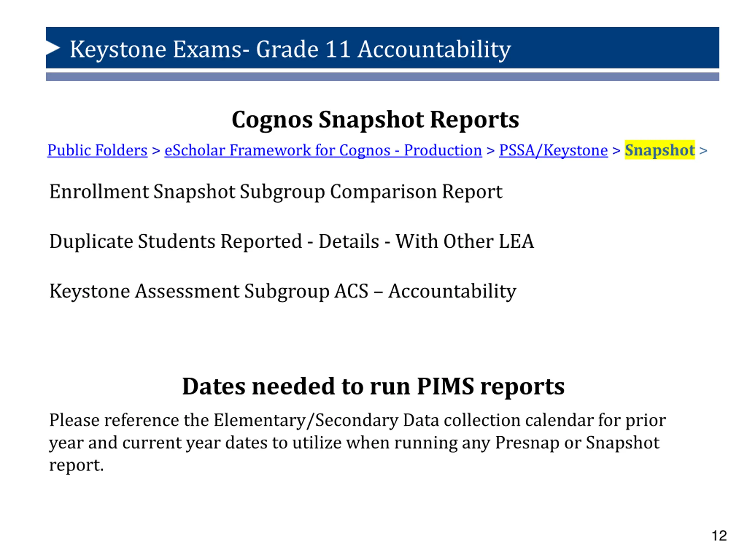Select Duplicate Students Reported - Details - With Other LEA
Viewport: 747px width, 560px height.
pos(292,242)
